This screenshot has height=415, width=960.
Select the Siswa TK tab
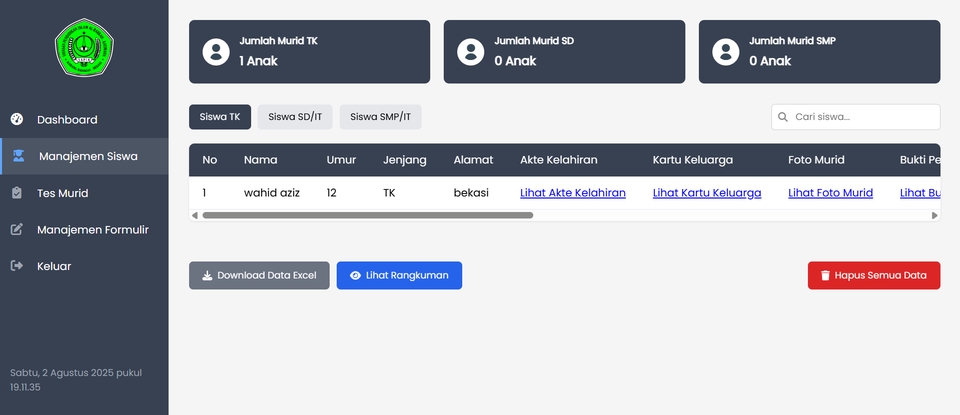[220, 117]
